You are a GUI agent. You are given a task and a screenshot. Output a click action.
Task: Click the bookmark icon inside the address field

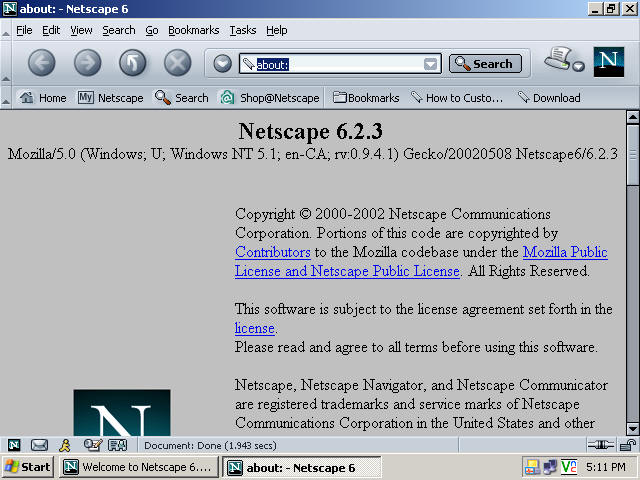coord(248,64)
